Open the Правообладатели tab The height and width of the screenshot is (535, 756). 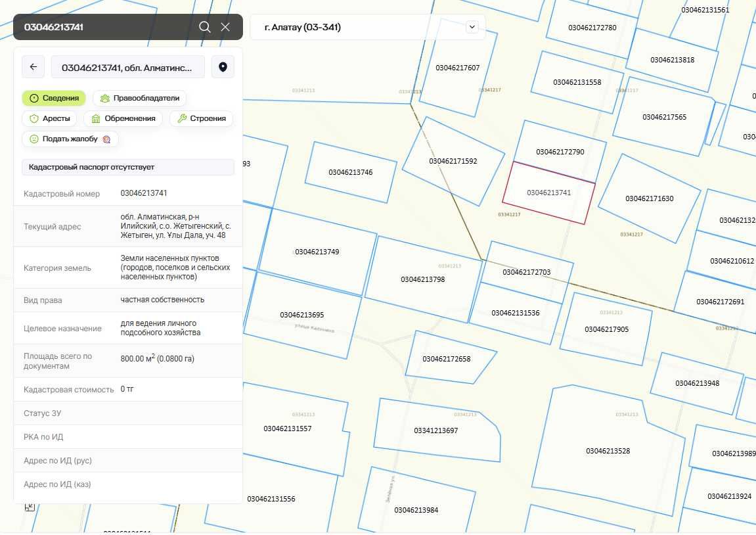(139, 98)
